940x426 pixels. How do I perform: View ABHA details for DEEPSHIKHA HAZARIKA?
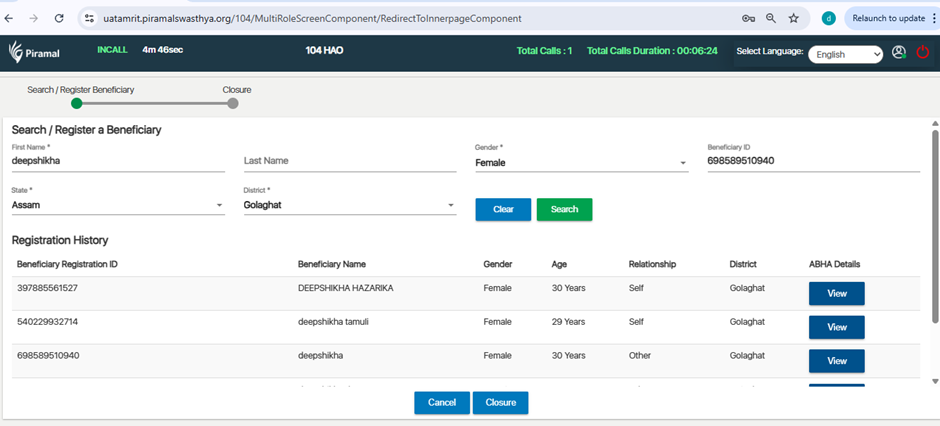(836, 293)
